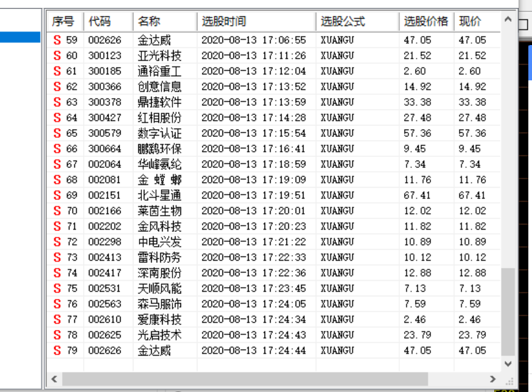The image size is (532, 392).
Task: Click the red S icon in row 70
Action: [x=57, y=211]
